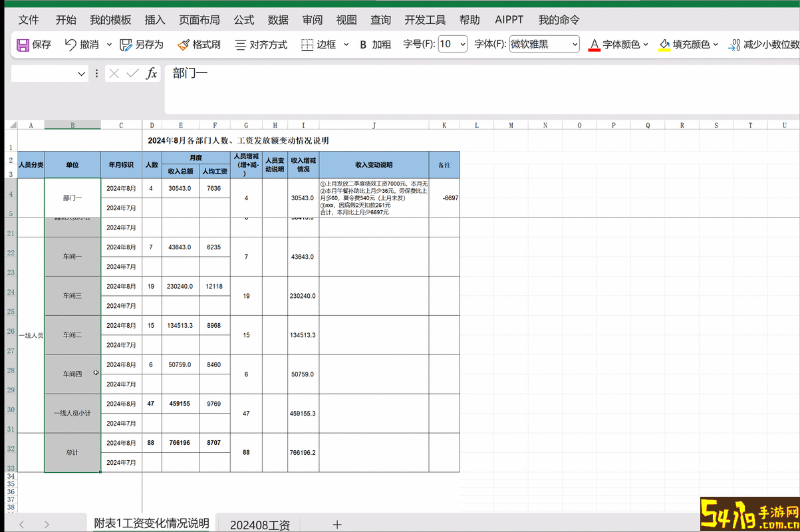Click the Fill Color (填充颜色) icon

point(664,45)
